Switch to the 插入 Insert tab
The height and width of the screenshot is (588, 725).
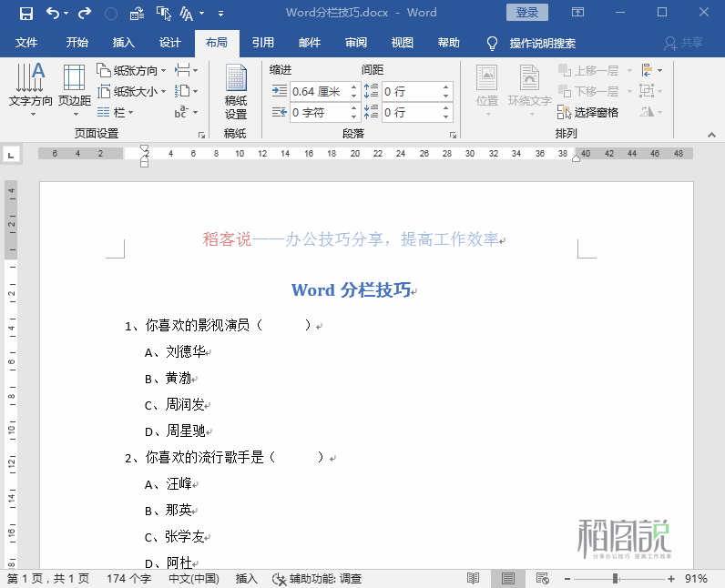pyautogui.click(x=124, y=43)
